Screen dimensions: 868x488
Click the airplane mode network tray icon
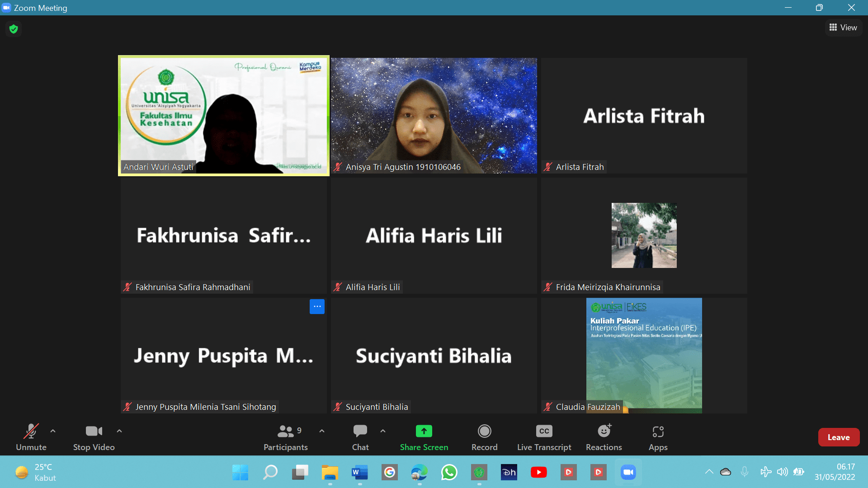pos(765,472)
